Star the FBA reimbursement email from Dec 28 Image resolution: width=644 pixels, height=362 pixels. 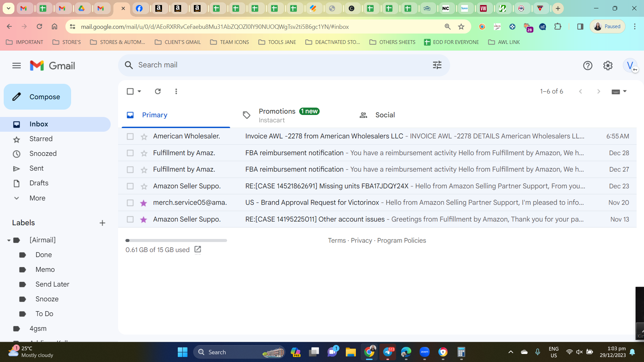144,153
